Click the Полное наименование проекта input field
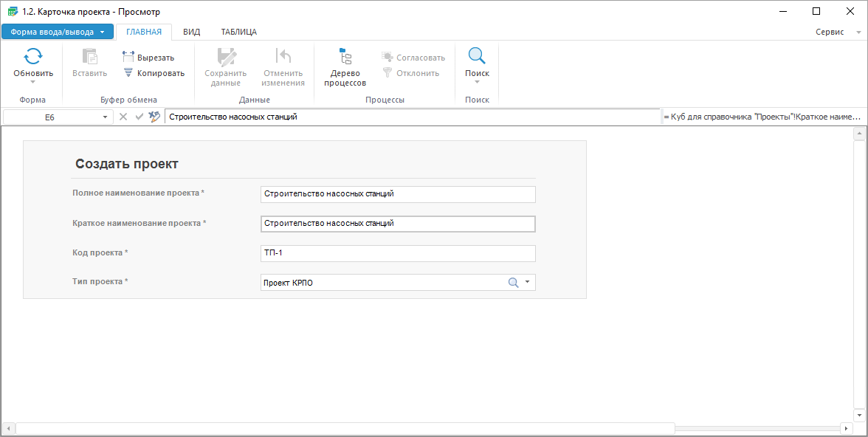Screen dimensions: 868x437 pyautogui.click(x=398, y=194)
